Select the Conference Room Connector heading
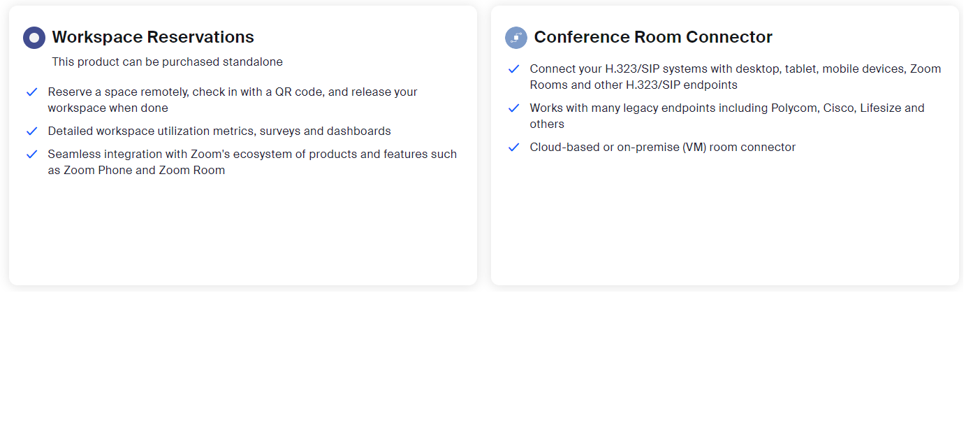Image resolution: width=980 pixels, height=423 pixels. click(653, 37)
